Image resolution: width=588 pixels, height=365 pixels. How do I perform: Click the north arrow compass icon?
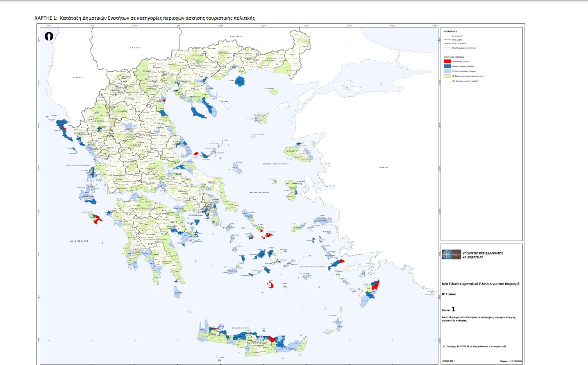pos(49,36)
